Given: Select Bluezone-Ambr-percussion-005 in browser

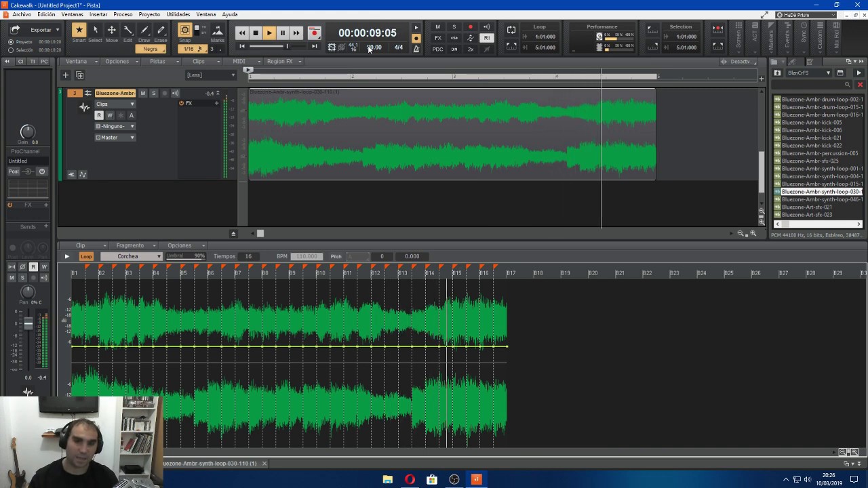Looking at the screenshot, I should click(820, 153).
